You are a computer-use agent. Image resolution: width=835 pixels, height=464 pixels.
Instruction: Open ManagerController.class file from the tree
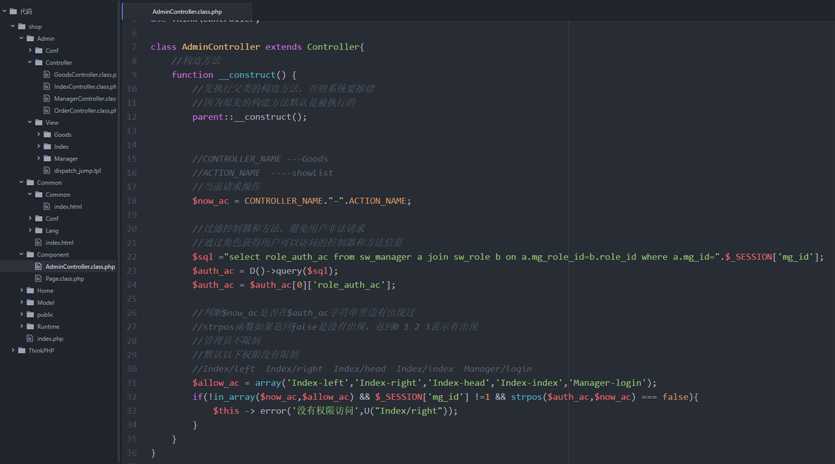pos(85,99)
